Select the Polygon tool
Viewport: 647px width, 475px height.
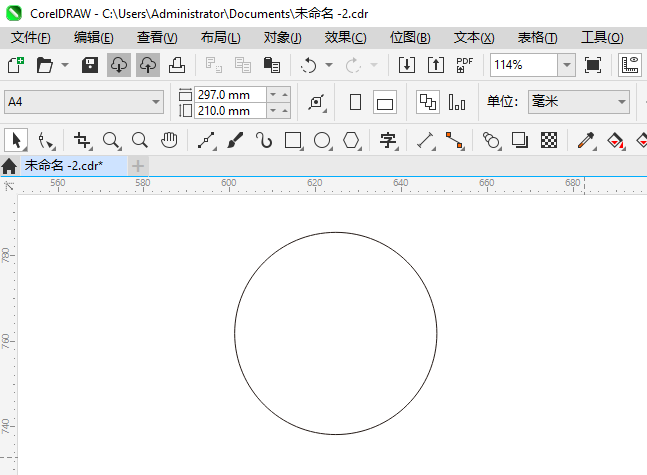click(351, 140)
